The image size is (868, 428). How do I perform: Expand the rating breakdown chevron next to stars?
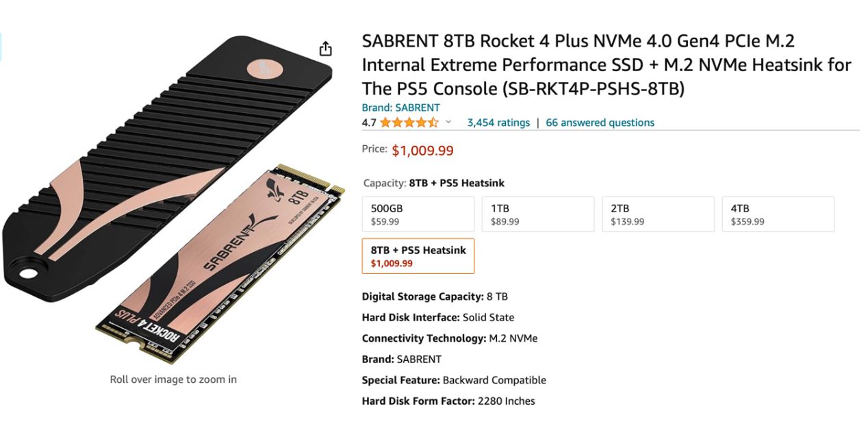click(449, 123)
